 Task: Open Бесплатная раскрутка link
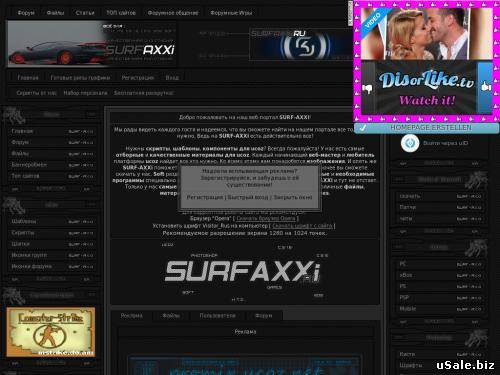[x=144, y=93]
